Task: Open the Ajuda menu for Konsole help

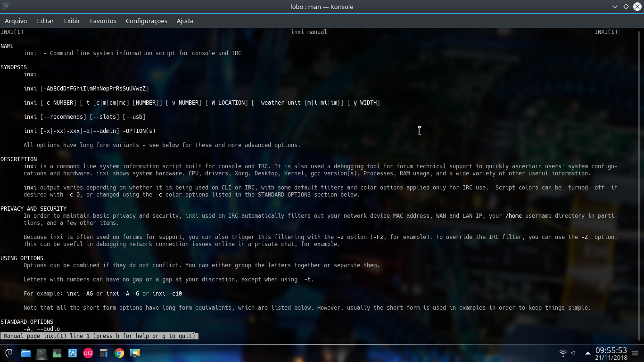Action: click(184, 21)
